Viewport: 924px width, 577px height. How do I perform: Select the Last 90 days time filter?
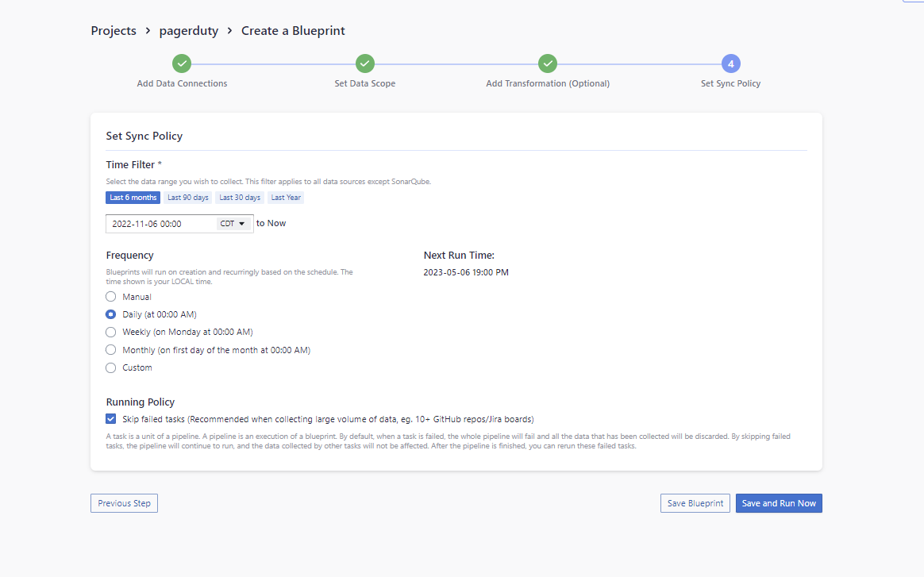(x=188, y=198)
